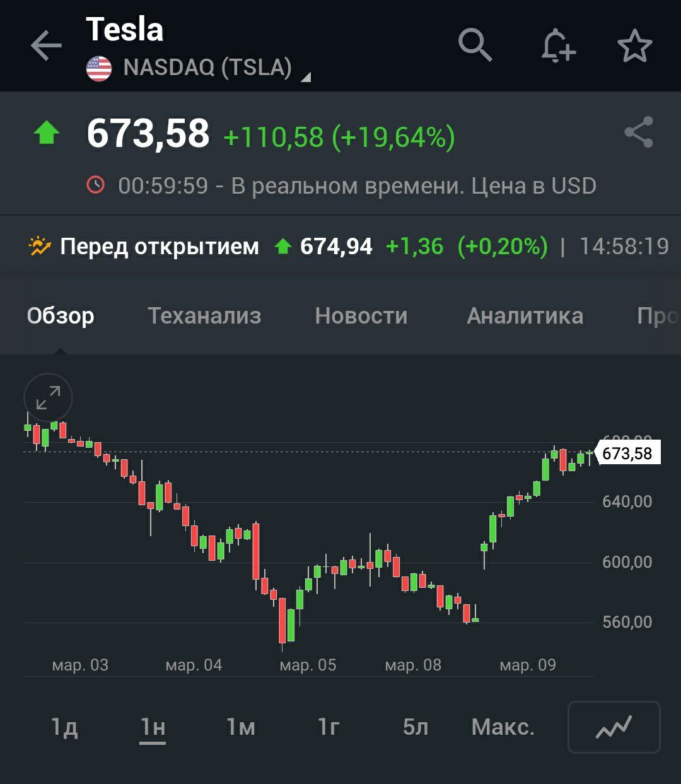Image resolution: width=681 pixels, height=784 pixels.
Task: Tap the share icon
Action: tap(638, 132)
